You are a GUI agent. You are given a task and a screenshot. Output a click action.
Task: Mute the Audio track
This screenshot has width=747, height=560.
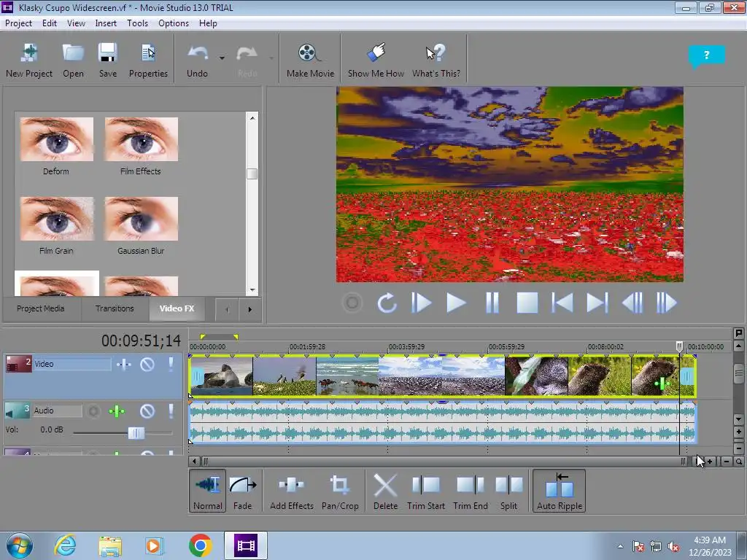click(x=147, y=411)
